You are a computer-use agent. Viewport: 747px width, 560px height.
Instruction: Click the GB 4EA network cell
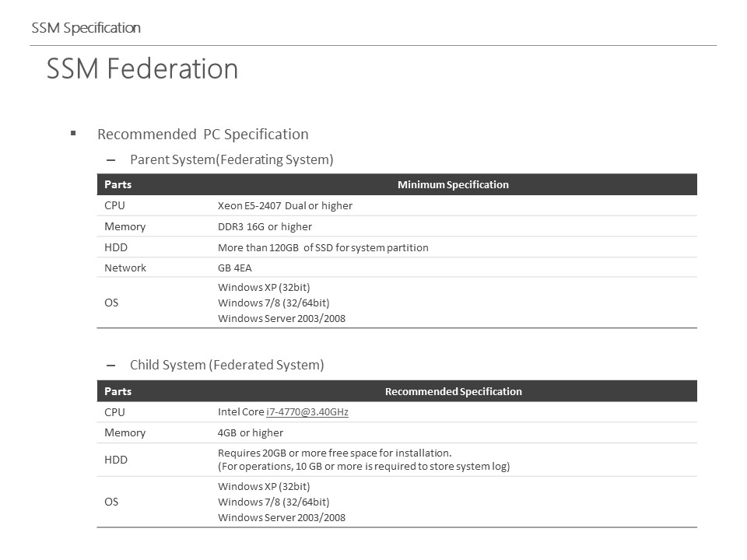click(235, 268)
